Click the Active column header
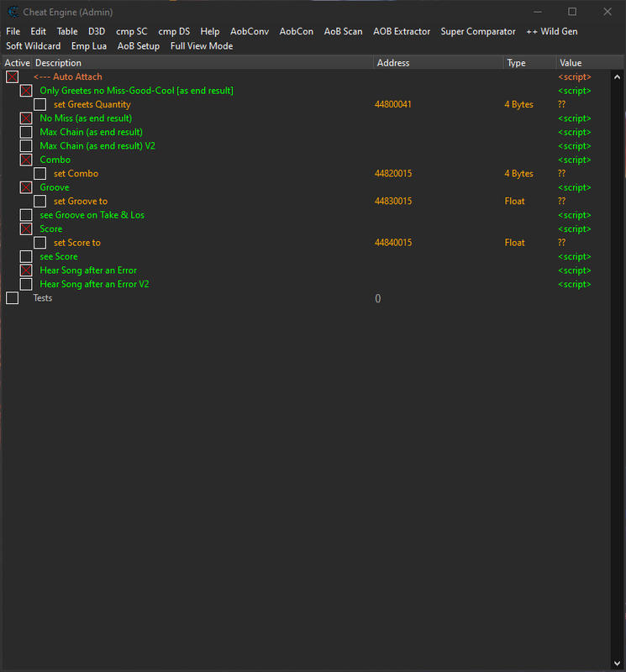This screenshot has height=672, width=626. click(17, 62)
